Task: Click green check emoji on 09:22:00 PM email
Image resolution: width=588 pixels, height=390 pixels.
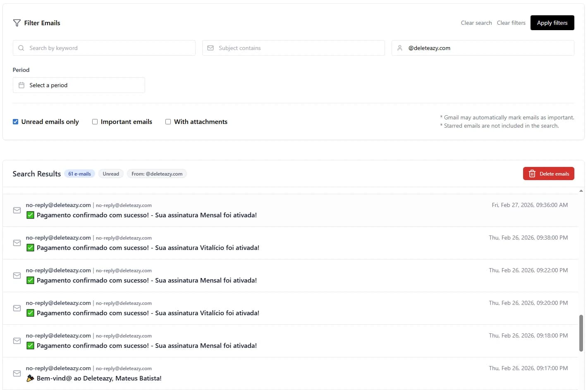Action: [30, 281]
